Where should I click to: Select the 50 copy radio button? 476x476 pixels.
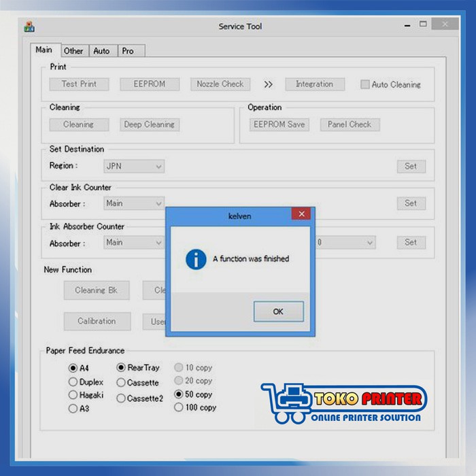[178, 394]
